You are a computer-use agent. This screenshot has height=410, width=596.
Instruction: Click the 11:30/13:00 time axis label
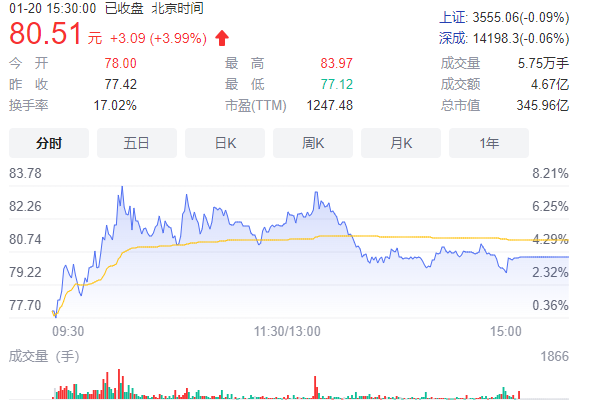[x=287, y=331]
